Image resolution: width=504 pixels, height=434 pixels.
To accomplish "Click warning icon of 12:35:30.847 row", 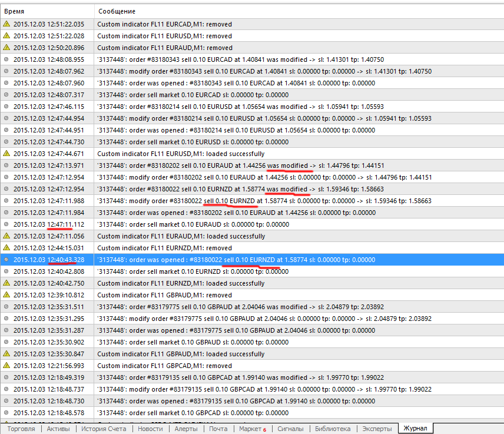I will pyautogui.click(x=6, y=354).
